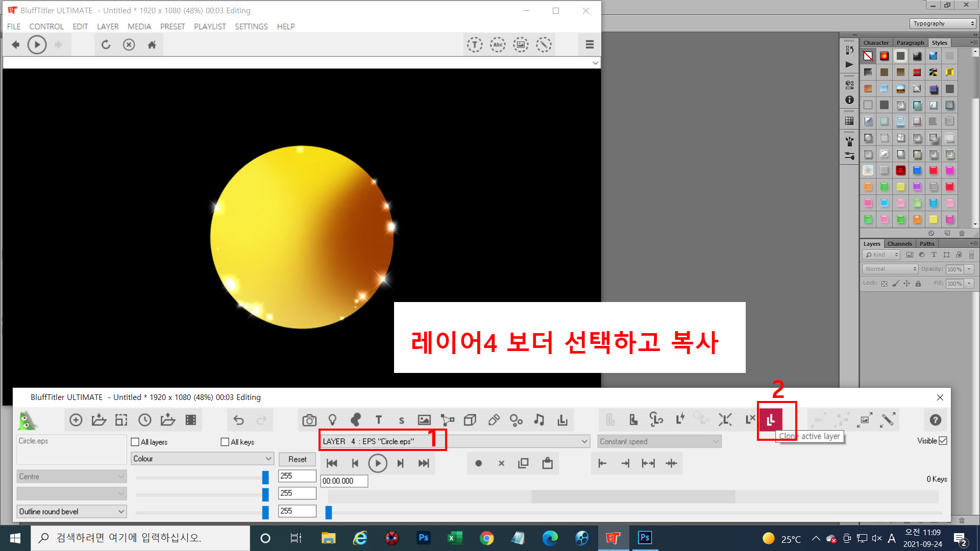Toggle the Visible checkbox
Screen dimensions: 980x551
point(943,441)
